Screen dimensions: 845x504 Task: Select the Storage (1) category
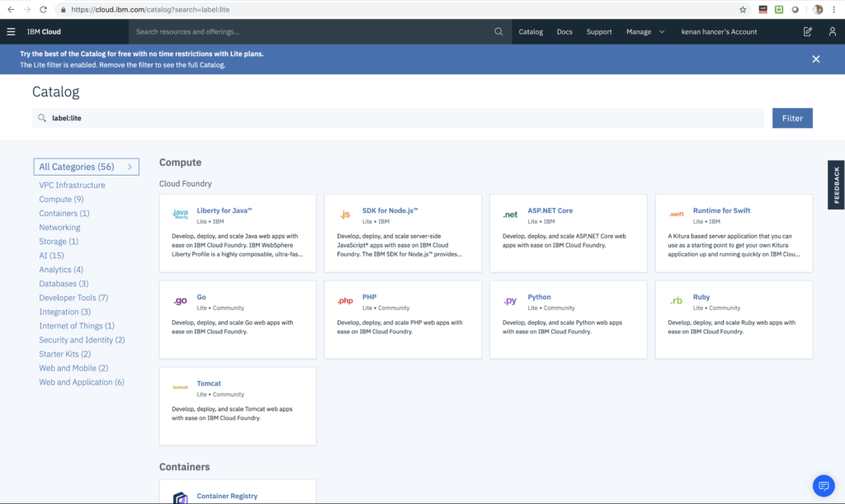[x=59, y=241]
